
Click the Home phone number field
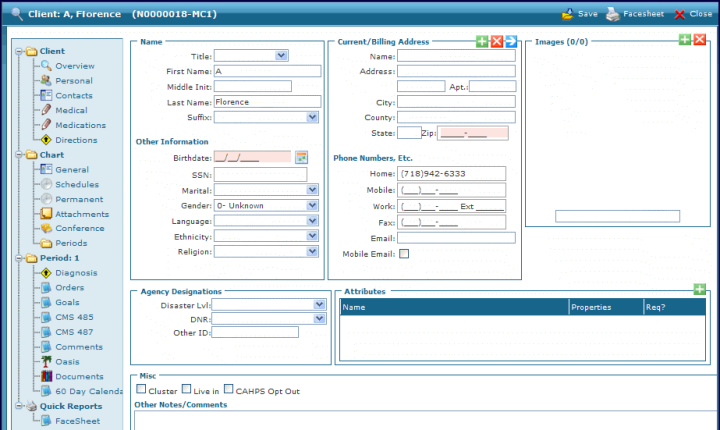click(x=451, y=174)
